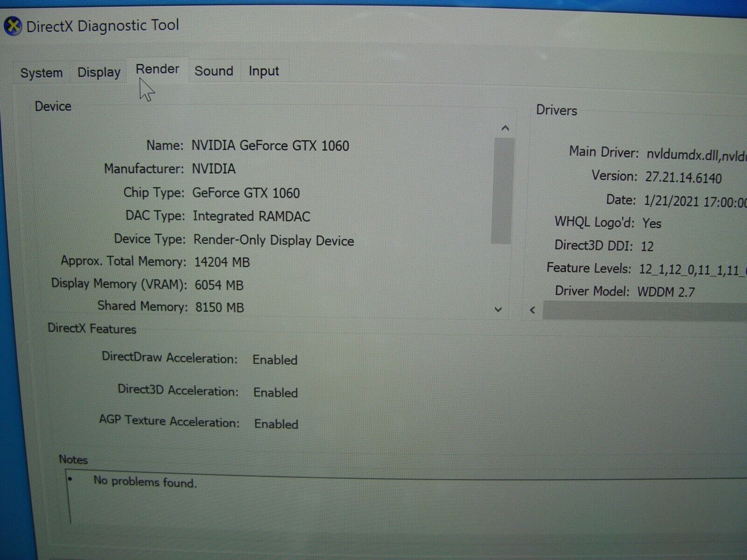
Task: Click the Device list vertical scrollbar thumb
Action: tap(502, 190)
